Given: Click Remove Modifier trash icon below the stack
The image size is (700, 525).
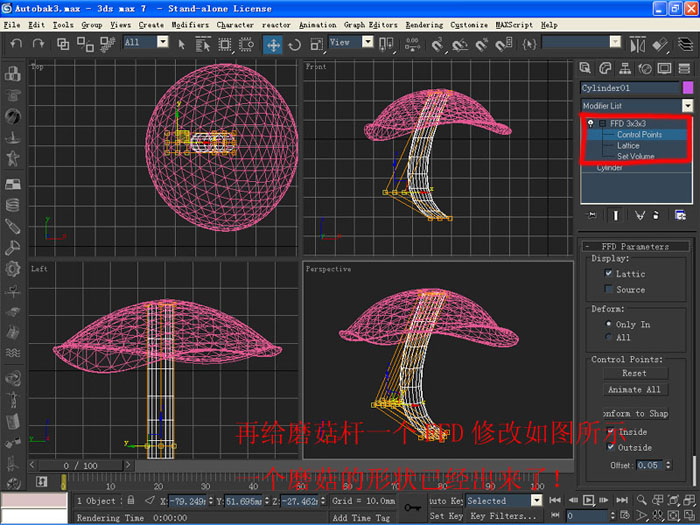Looking at the screenshot, I should (656, 216).
